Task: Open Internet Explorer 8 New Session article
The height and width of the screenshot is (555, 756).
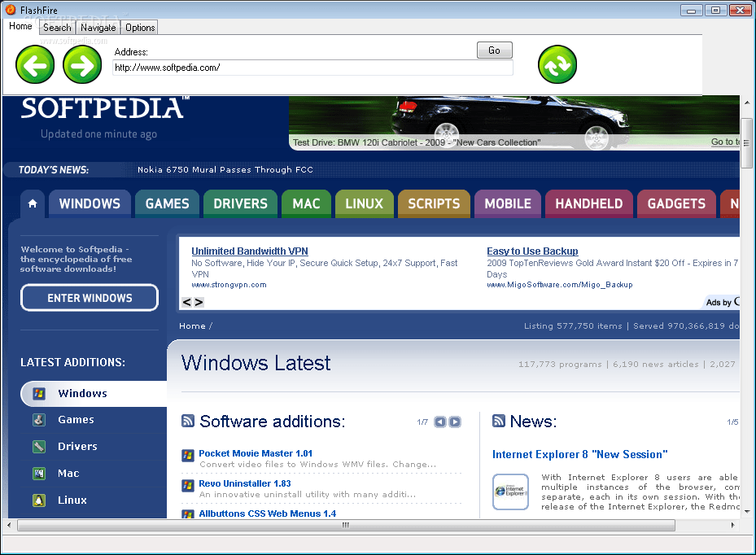Action: 580,454
